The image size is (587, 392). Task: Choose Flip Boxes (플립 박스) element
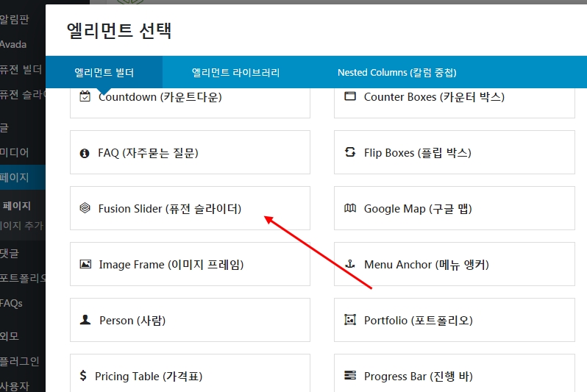[455, 152]
